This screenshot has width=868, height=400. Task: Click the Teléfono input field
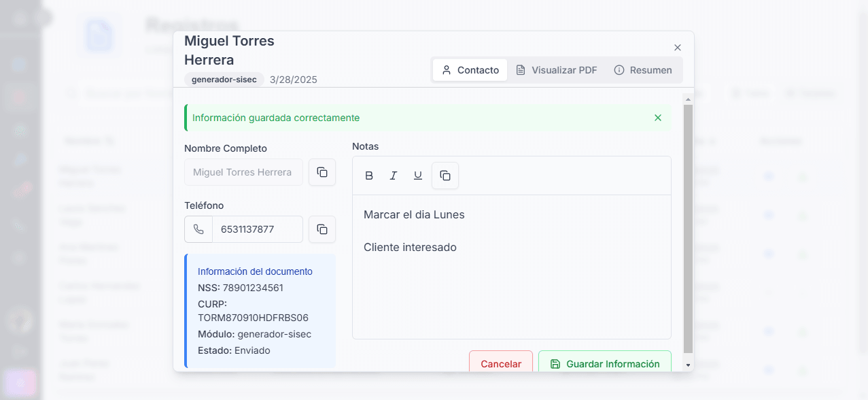(x=258, y=229)
